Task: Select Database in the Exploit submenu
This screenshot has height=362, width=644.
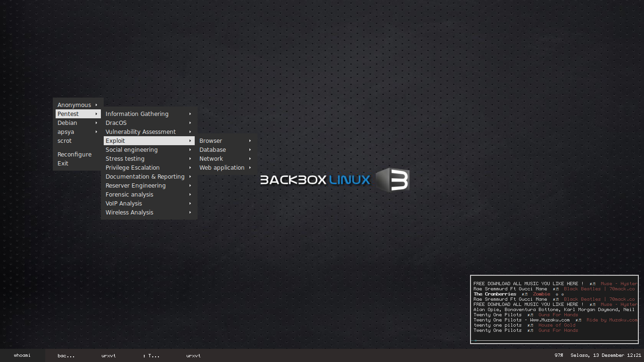Action: coord(213,149)
